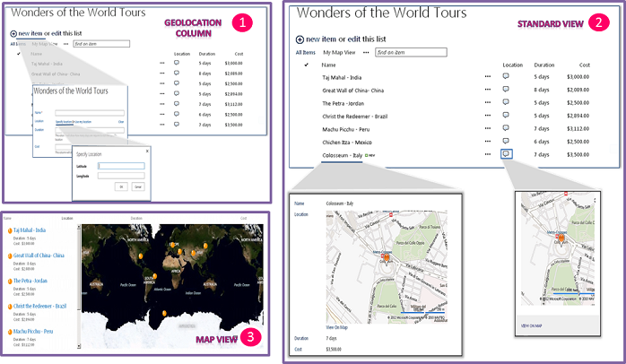Click the find an item search box in the Geolocation panel
The width and height of the screenshot is (626, 364).
(101, 44)
